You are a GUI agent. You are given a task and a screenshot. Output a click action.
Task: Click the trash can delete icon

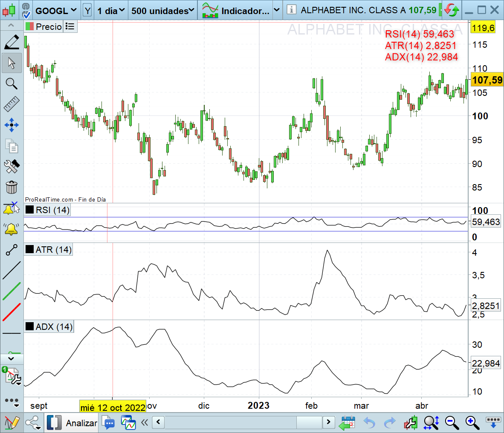(x=12, y=187)
